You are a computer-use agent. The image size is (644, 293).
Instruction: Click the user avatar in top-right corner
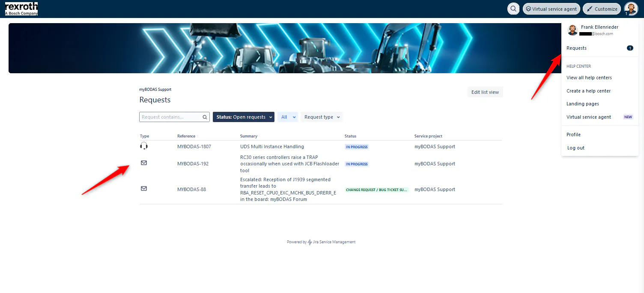(x=630, y=9)
